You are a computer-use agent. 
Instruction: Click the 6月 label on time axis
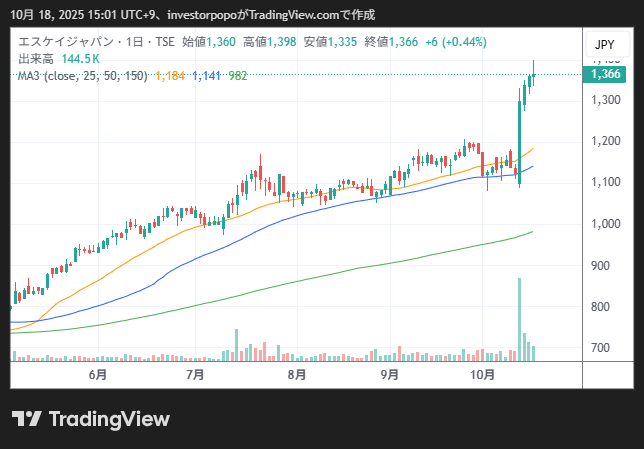coord(98,375)
